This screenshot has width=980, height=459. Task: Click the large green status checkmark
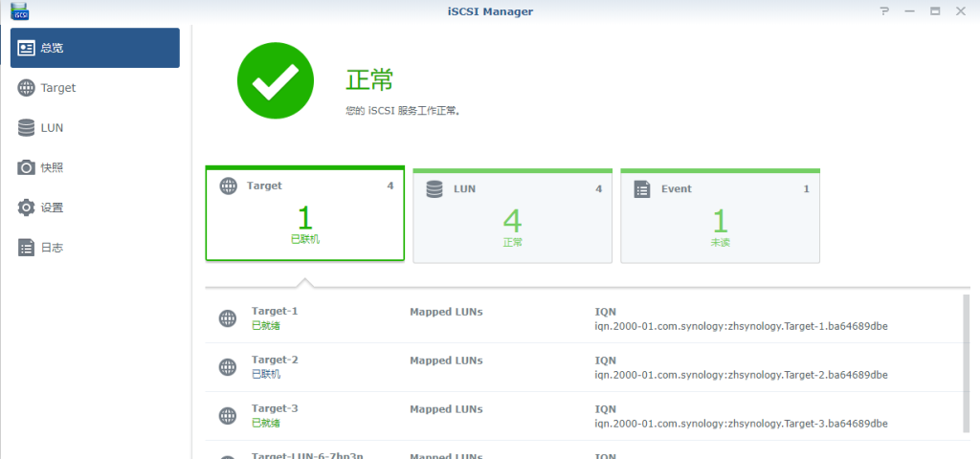(x=275, y=81)
